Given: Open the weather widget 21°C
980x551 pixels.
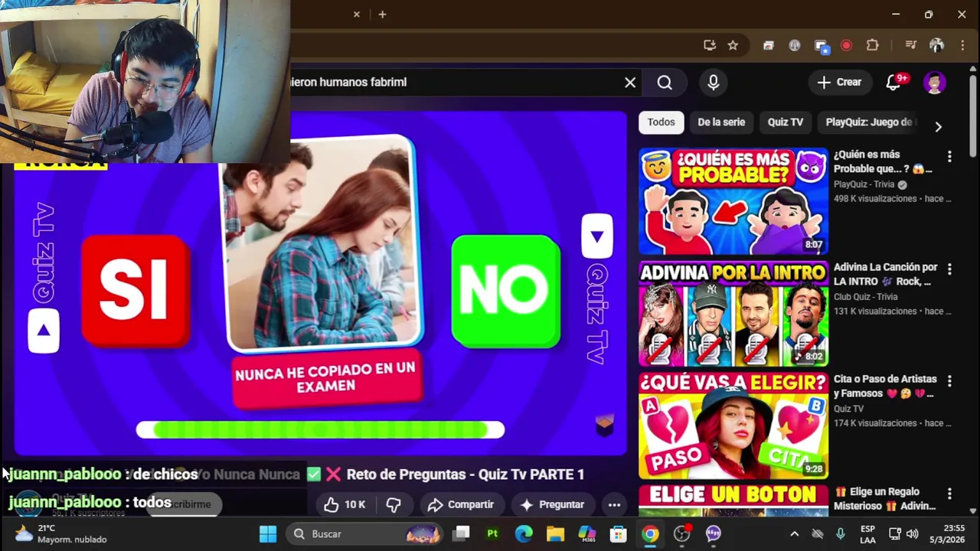Looking at the screenshot, I should (61, 533).
